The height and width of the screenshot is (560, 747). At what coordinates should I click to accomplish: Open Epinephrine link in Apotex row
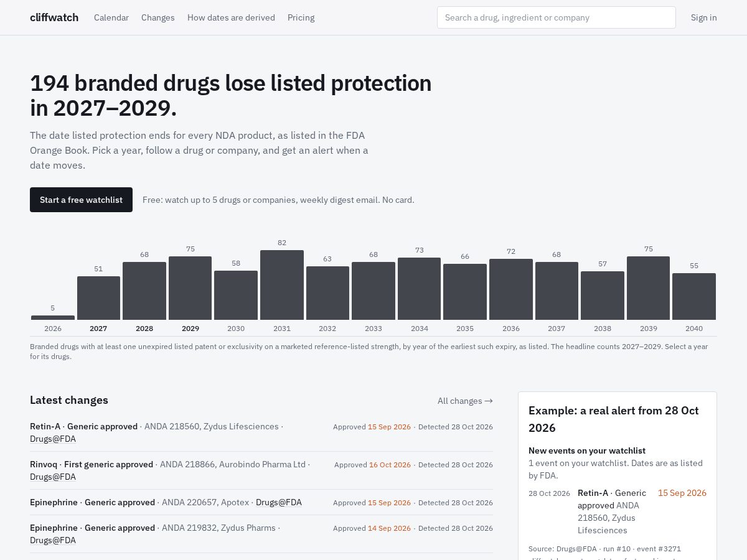(54, 502)
